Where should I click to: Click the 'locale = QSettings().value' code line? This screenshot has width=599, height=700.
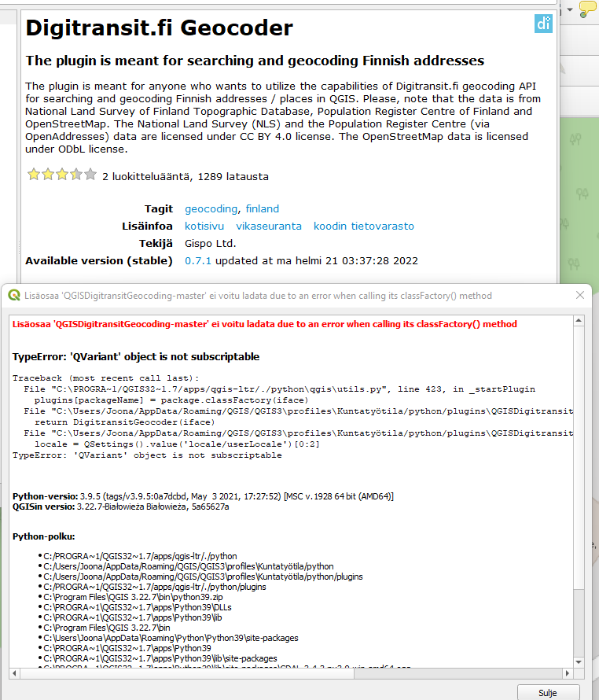[x=177, y=444]
